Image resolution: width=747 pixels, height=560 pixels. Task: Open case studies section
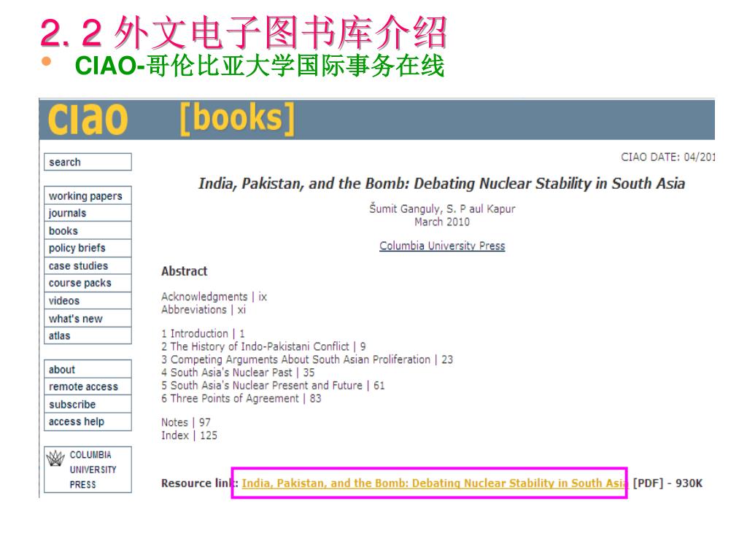88,265
